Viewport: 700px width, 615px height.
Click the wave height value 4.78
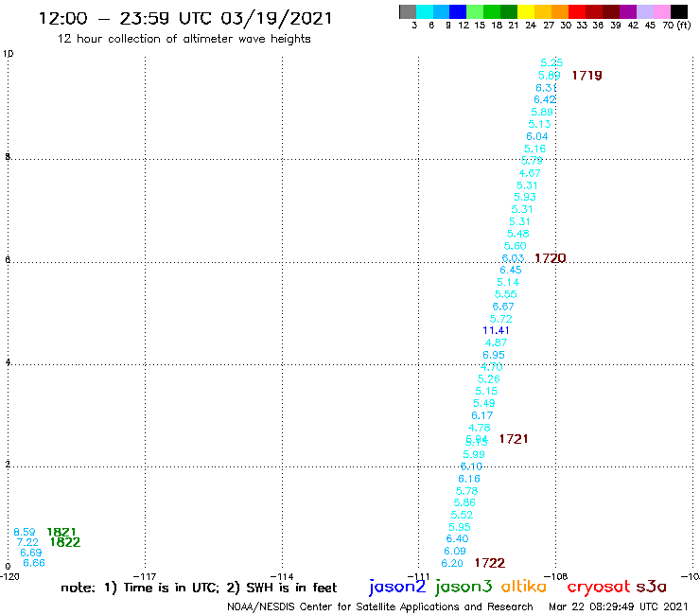pos(479,428)
